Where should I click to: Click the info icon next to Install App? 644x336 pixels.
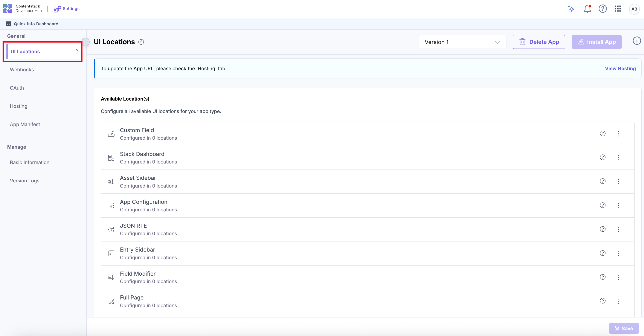[x=636, y=41]
